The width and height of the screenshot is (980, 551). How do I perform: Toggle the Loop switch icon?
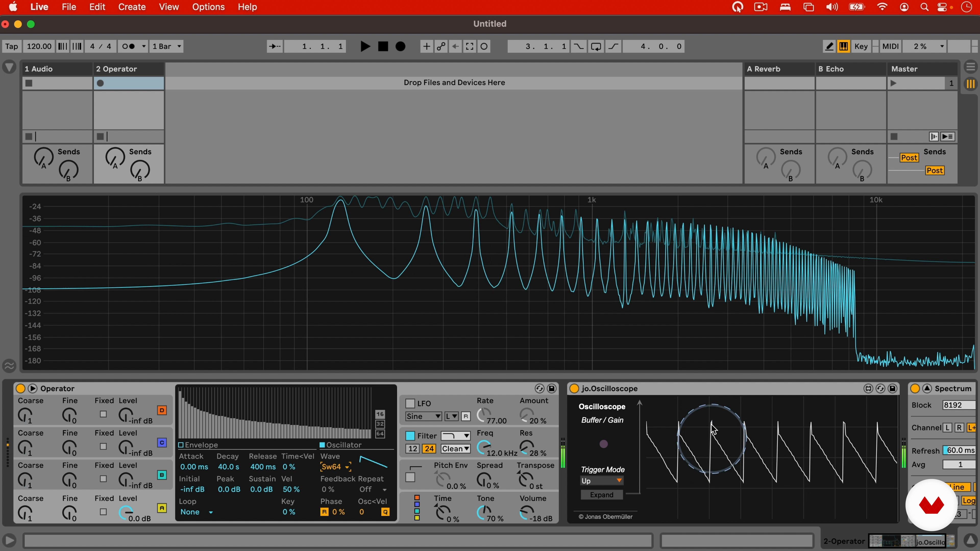click(x=596, y=46)
